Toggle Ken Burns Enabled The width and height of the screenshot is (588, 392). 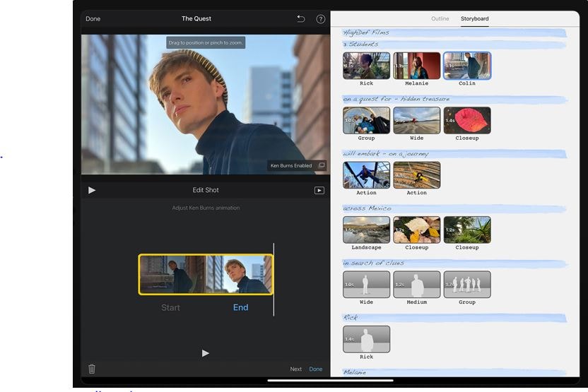tap(297, 166)
